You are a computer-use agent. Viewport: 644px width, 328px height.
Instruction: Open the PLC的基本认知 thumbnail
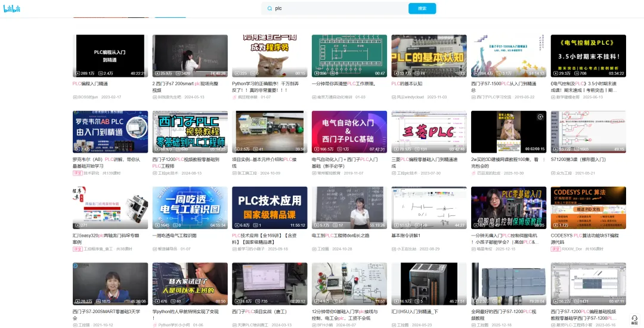click(429, 56)
